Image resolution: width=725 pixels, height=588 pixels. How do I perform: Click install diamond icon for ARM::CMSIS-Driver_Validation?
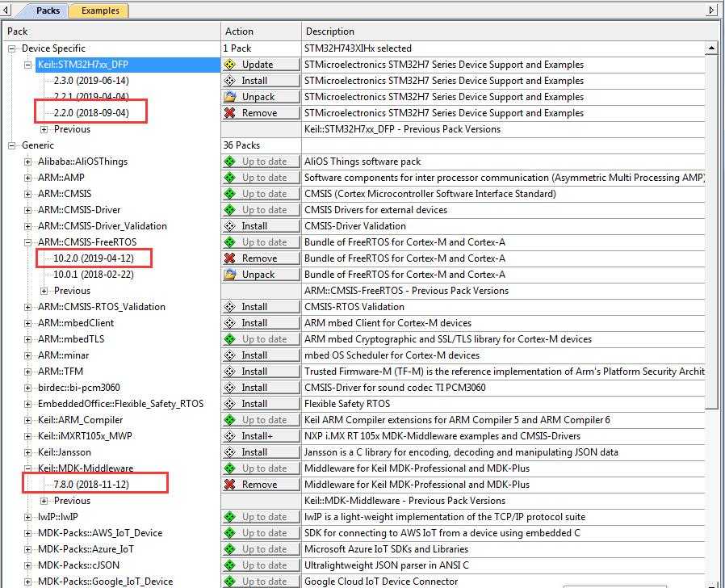click(x=230, y=226)
